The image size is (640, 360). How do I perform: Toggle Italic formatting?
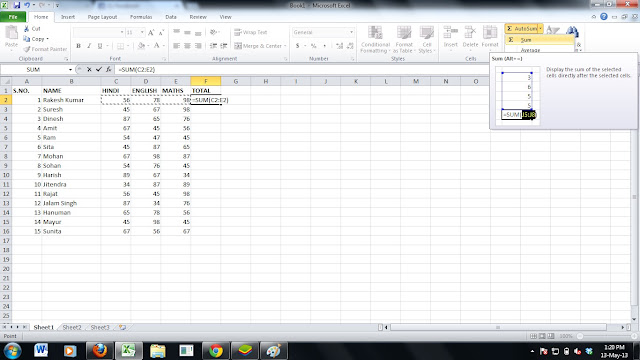pos(89,46)
